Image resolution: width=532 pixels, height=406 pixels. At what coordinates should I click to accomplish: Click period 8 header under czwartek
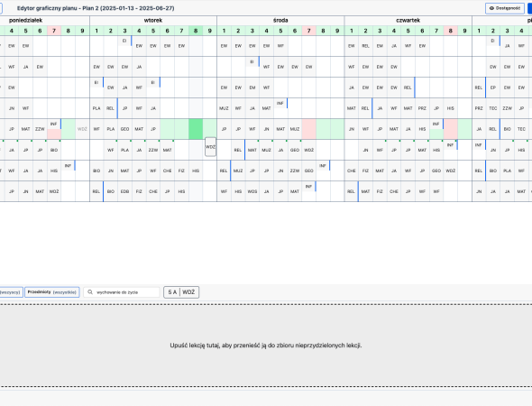click(451, 31)
